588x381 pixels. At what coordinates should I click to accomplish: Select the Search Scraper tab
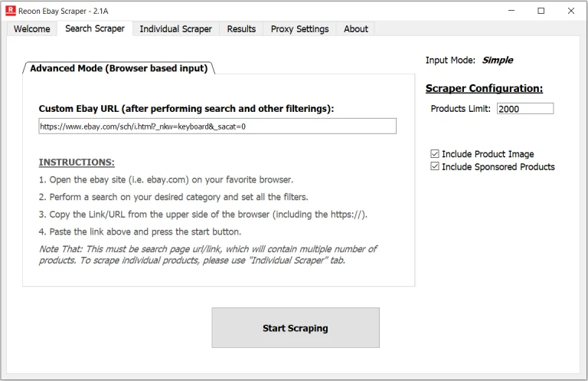pos(95,28)
